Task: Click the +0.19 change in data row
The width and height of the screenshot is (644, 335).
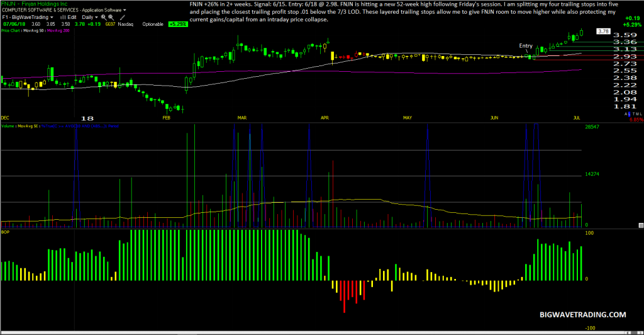Action: [x=94, y=25]
